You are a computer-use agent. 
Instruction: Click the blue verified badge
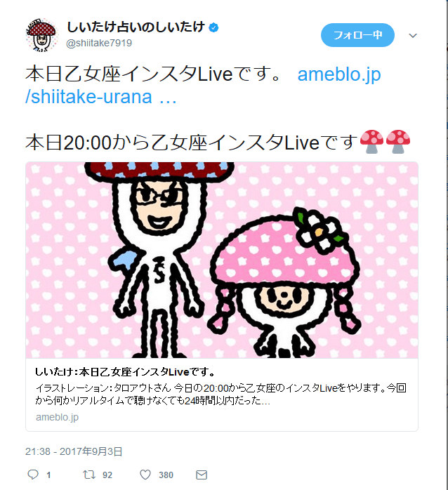pos(213,28)
